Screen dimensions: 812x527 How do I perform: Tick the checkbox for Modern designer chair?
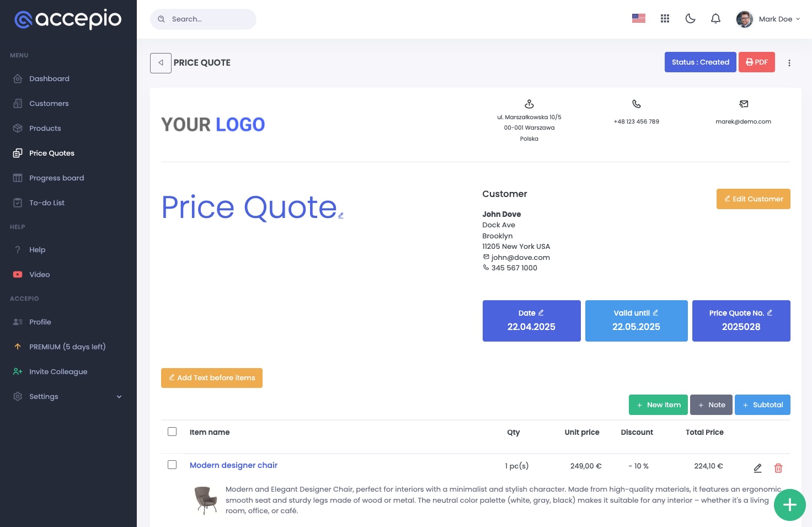pos(172,465)
